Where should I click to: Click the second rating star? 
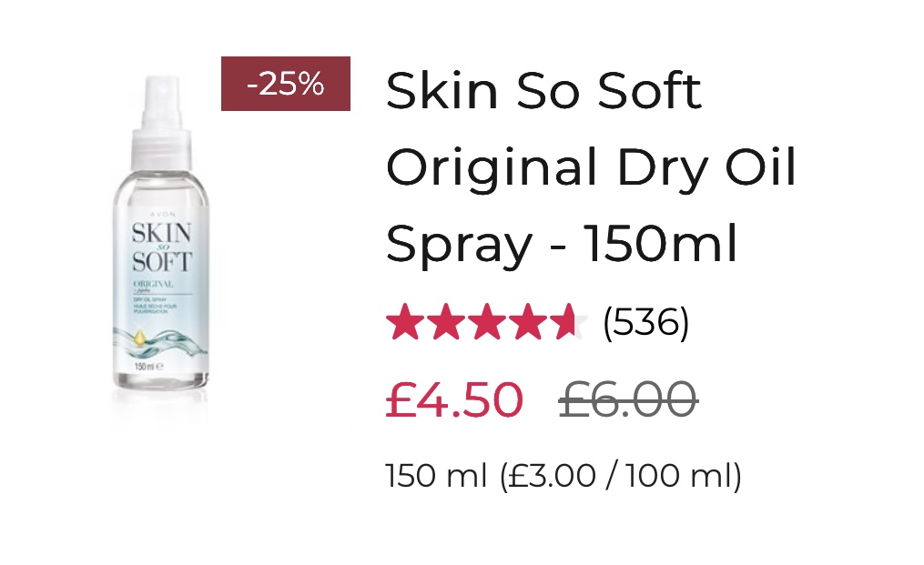[x=446, y=322]
